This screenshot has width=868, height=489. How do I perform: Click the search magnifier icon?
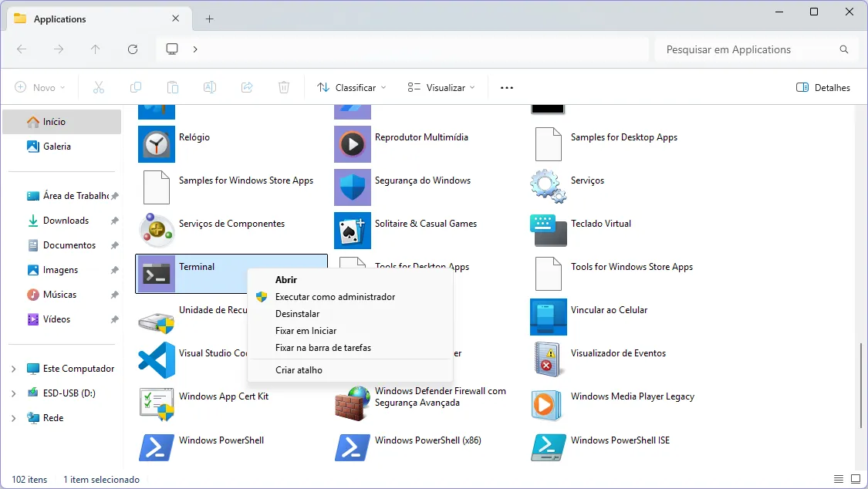[843, 49]
